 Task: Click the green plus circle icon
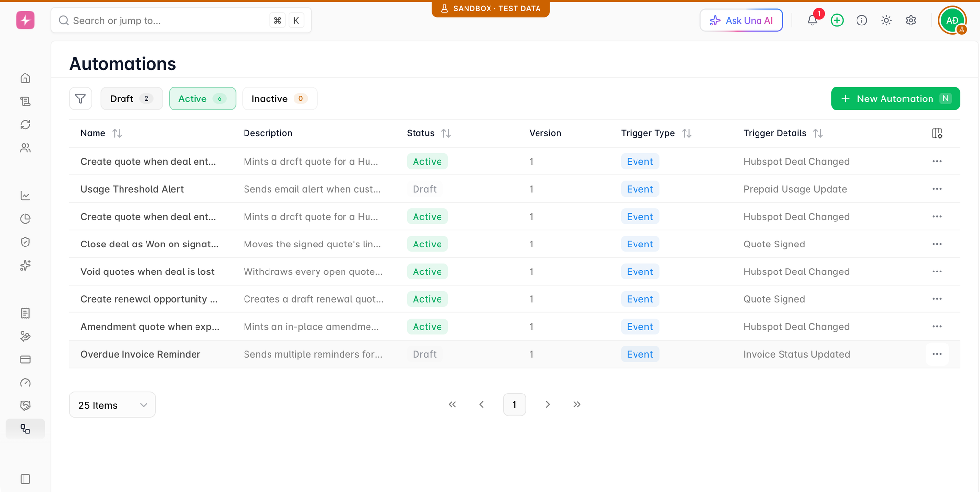click(x=837, y=20)
